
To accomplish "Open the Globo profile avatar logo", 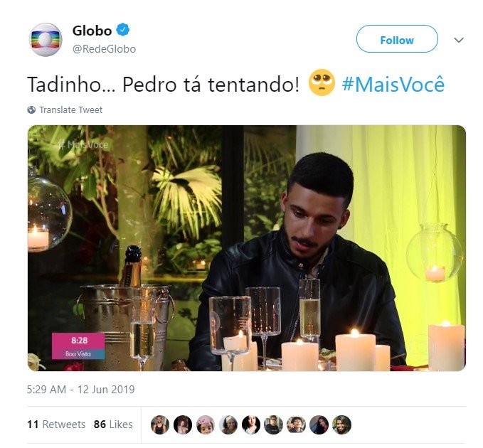I will pyautogui.click(x=46, y=40).
